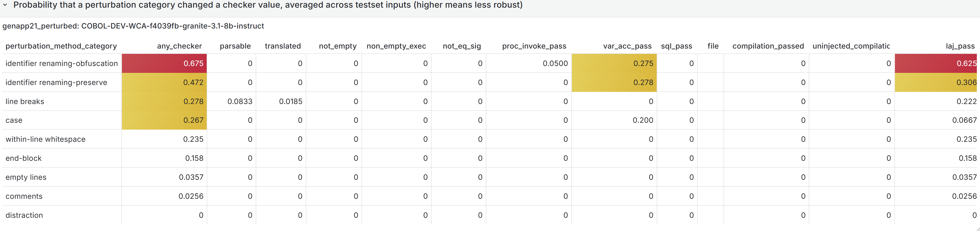Click the perturbation_method_category column header
This screenshot has width=980, height=231.
[61, 46]
